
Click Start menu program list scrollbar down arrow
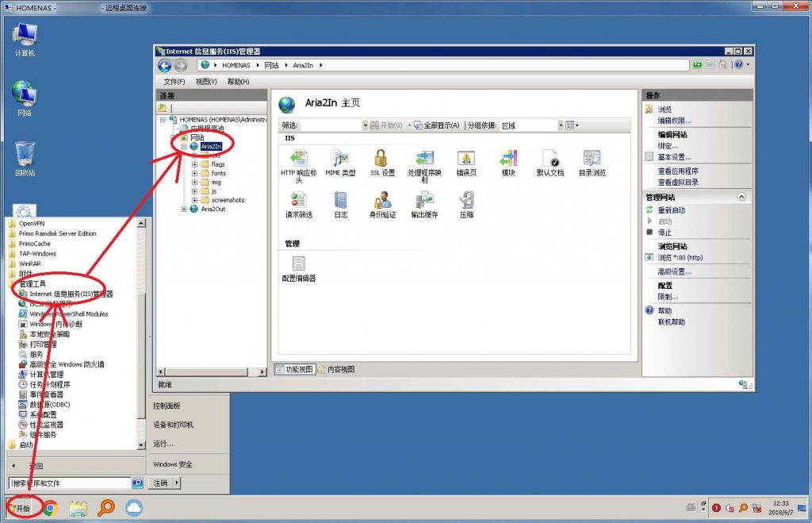(x=141, y=444)
